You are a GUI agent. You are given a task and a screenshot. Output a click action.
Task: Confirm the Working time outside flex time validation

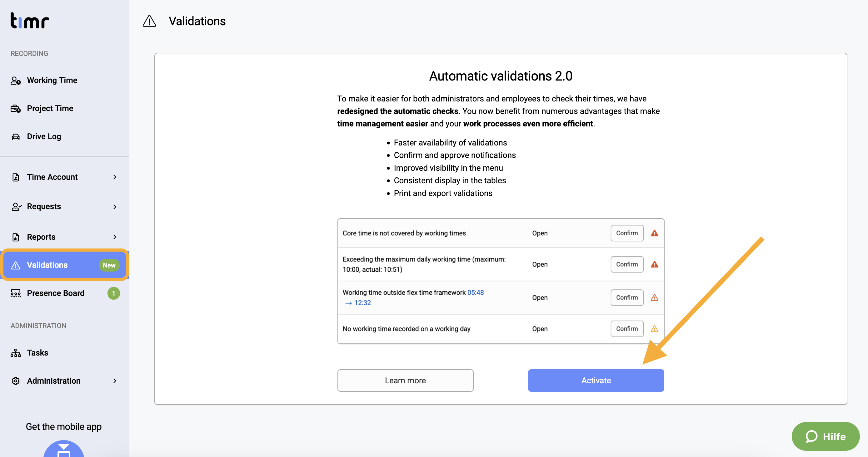coord(627,298)
